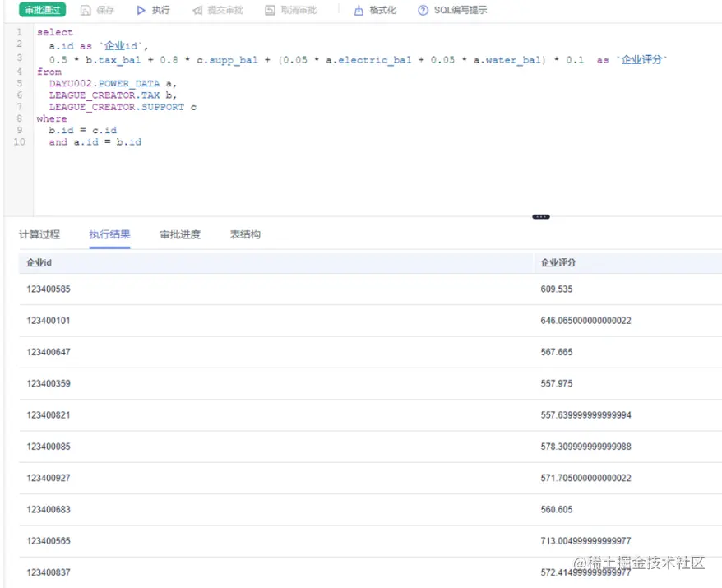Click result cell 123400585
722x588 pixels.
click(49, 289)
